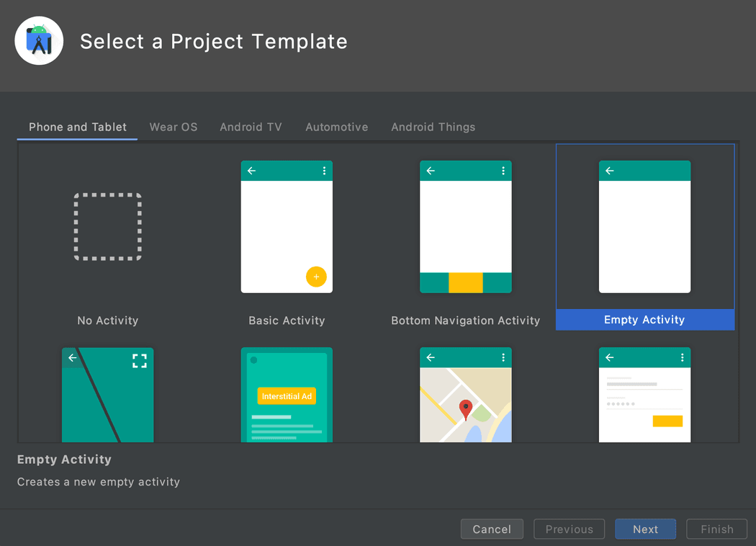The image size is (756, 546).
Task: Click the yellow plus FAB in Basic Activity preview
Action: coord(317,277)
